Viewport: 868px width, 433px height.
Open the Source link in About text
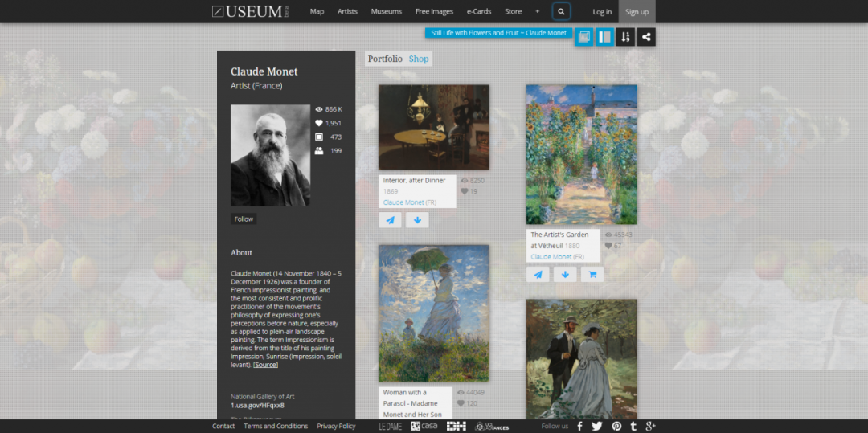266,365
